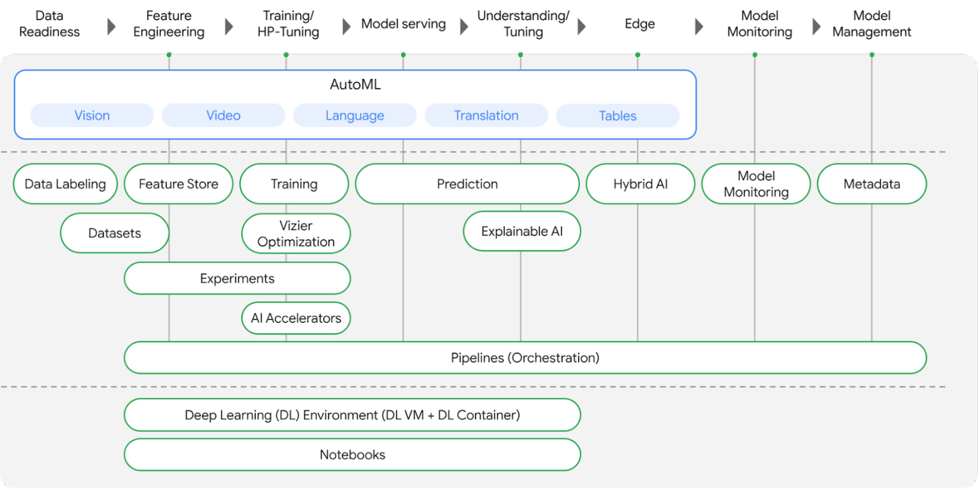
Task: Click the Training/HP-Tuning stage label
Action: [288, 24]
